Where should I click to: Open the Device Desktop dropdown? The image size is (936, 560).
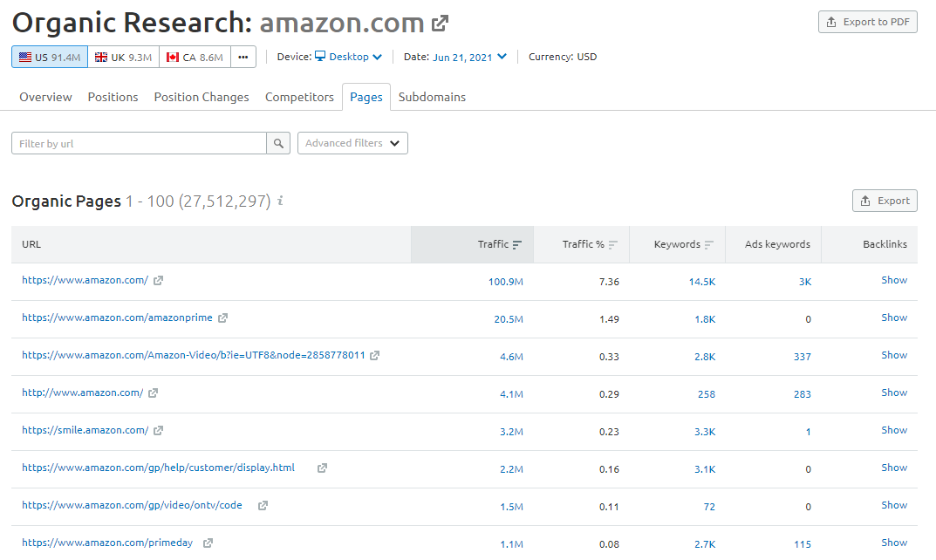349,57
